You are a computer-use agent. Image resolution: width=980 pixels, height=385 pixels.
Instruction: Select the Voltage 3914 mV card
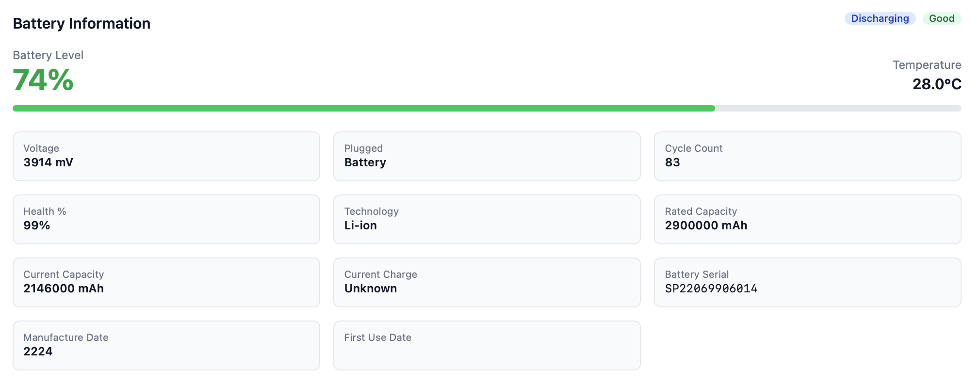click(166, 156)
